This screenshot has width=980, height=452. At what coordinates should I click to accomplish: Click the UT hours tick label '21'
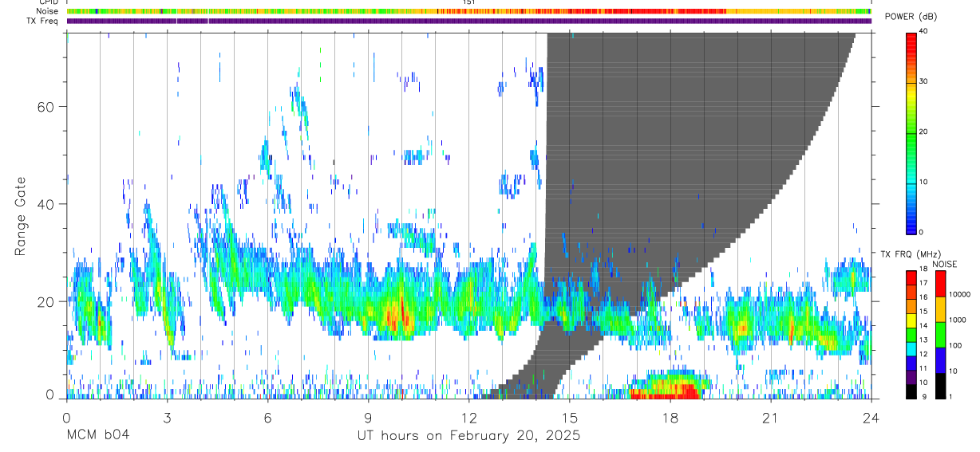(771, 417)
